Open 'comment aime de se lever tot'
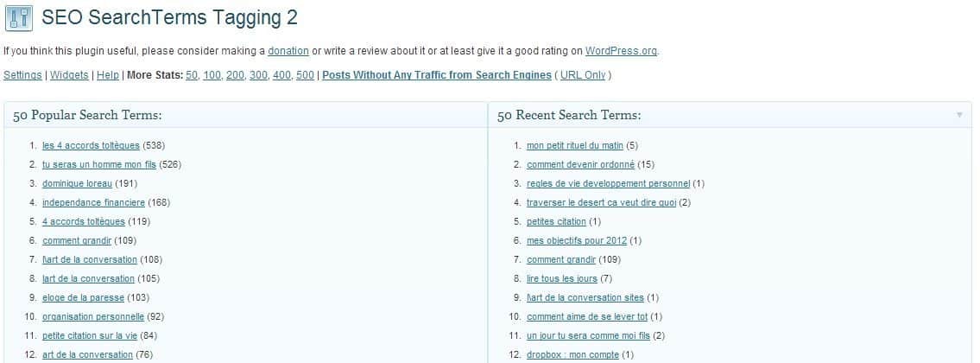Screen dimensions: 980x363 point(587,316)
